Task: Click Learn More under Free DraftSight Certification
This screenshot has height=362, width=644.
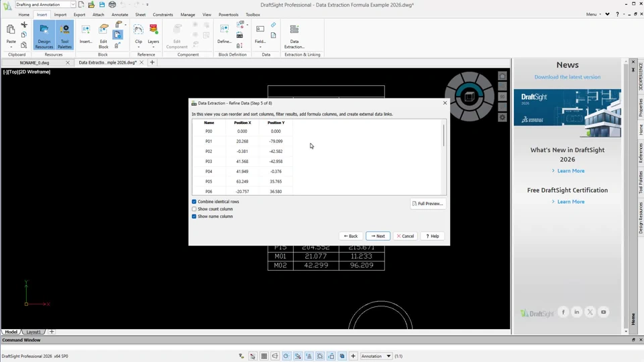Action: 570,202
